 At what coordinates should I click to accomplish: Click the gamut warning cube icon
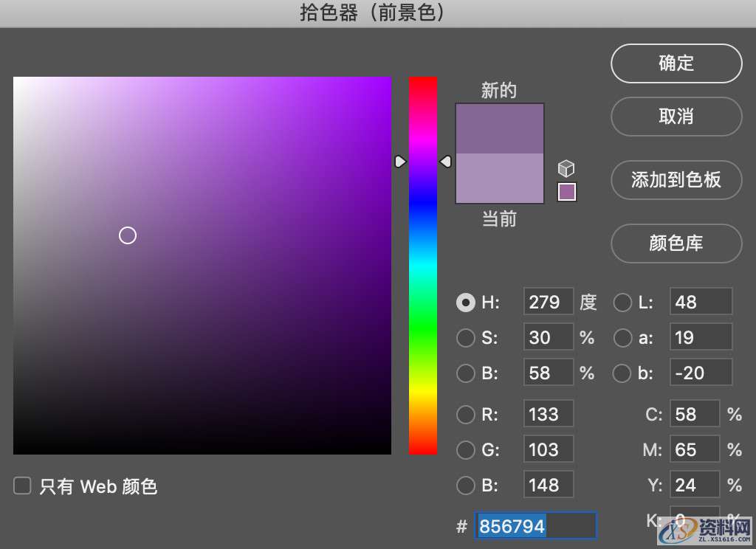[566, 168]
